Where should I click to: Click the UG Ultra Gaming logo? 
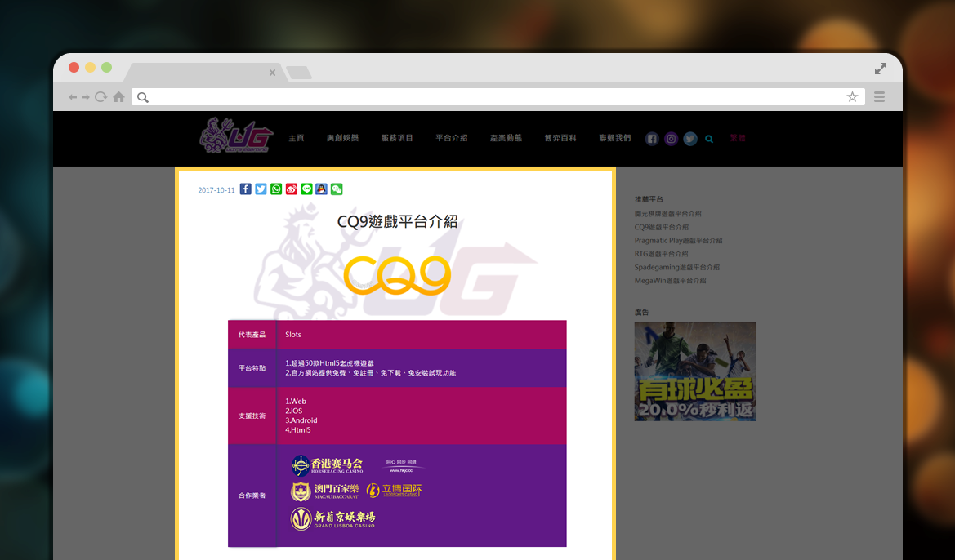tap(236, 136)
